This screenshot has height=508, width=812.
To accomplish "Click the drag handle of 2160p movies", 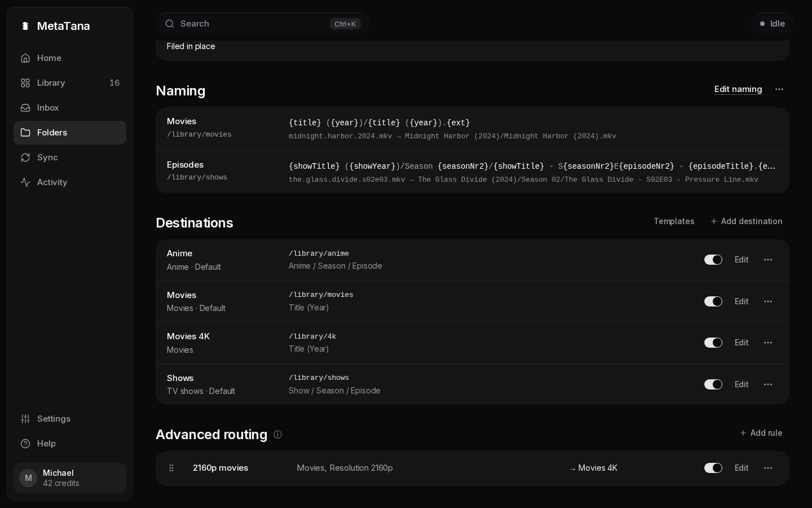I will point(171,468).
